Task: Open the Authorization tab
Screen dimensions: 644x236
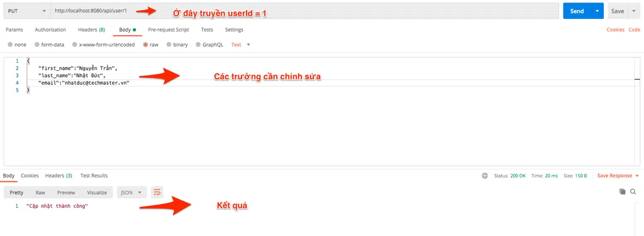Action: click(50, 29)
